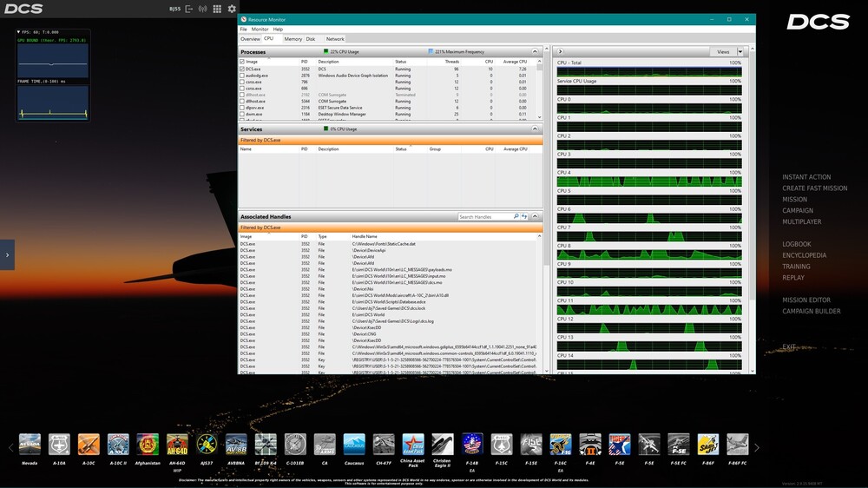868x488 pixels.
Task: Open DCS settings gear icon
Action: [x=232, y=9]
